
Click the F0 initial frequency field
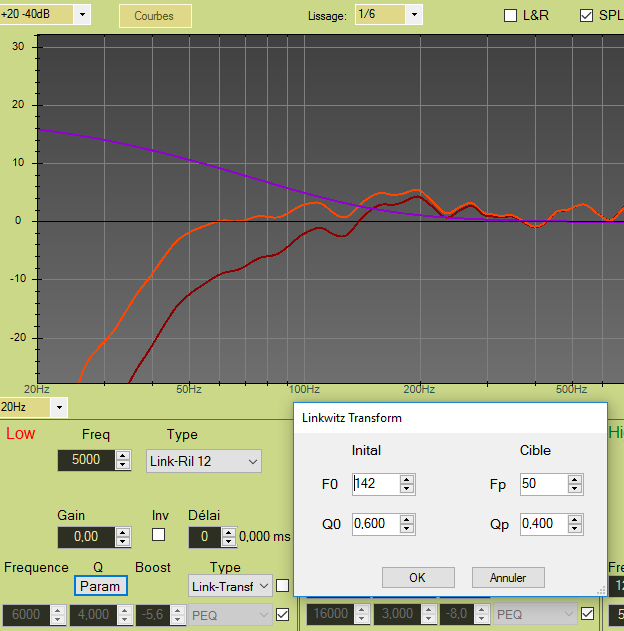(375, 484)
